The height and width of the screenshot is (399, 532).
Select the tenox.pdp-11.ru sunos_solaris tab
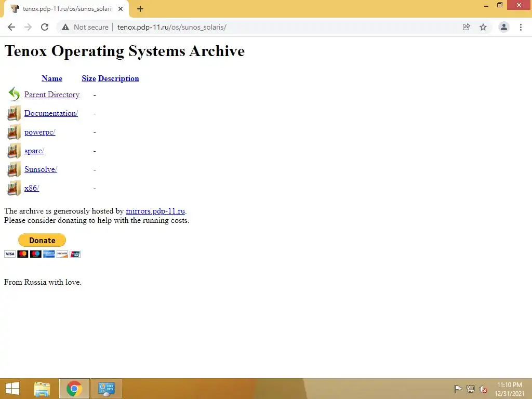[66, 9]
